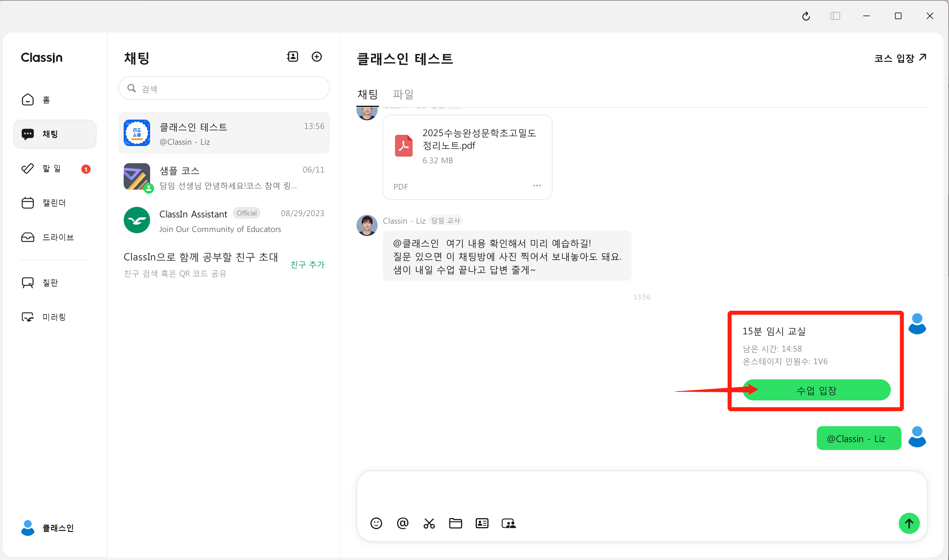Image resolution: width=949 pixels, height=560 pixels.
Task: Click the 친구 추가 link
Action: [x=308, y=265]
